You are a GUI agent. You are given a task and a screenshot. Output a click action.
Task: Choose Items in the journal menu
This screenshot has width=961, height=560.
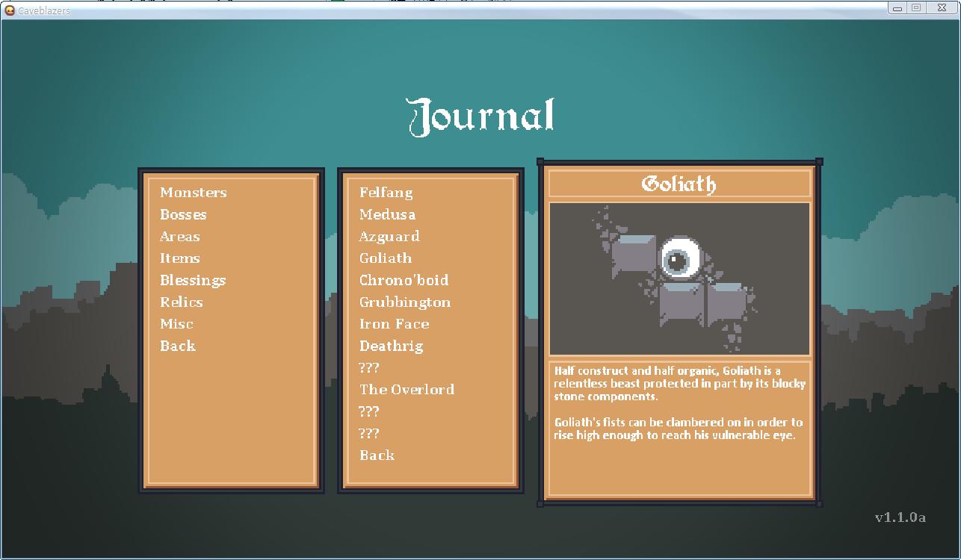[x=179, y=258]
